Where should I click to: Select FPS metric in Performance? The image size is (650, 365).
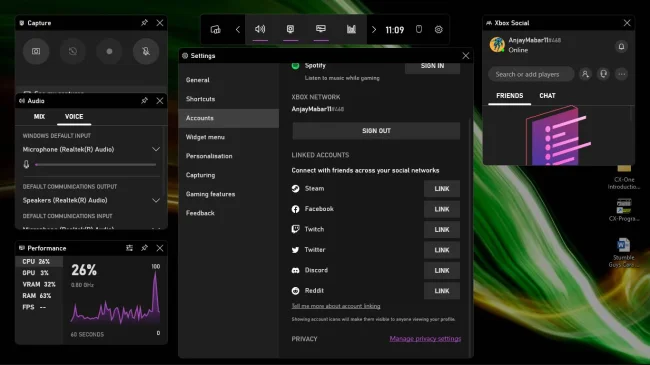pos(39,307)
